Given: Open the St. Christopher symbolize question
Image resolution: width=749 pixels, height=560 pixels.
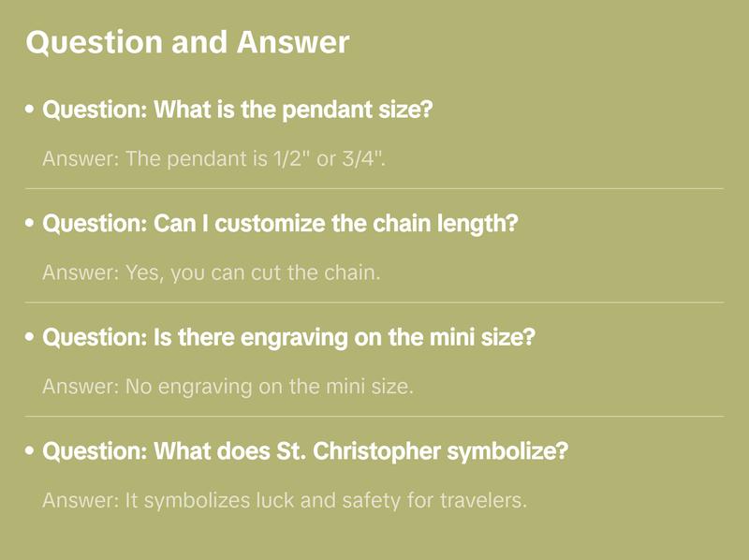Looking at the screenshot, I should point(305,451).
